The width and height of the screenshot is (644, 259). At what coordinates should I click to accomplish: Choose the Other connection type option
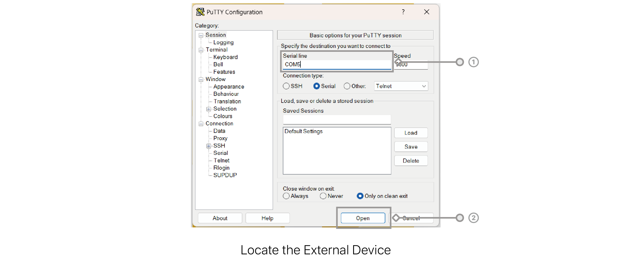coord(347,86)
